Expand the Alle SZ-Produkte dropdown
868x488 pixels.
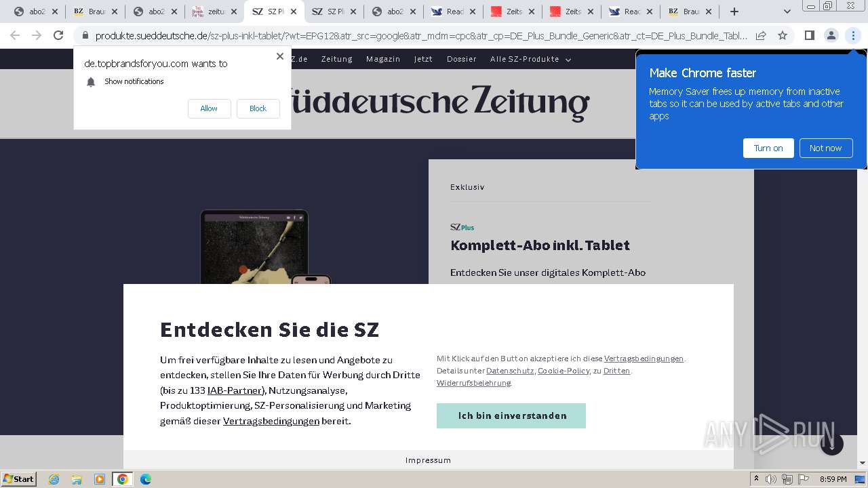[530, 59]
